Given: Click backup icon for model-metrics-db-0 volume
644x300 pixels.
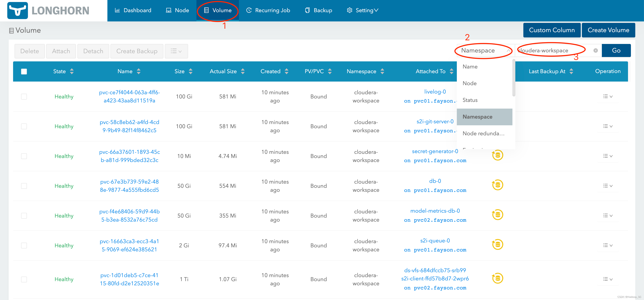Looking at the screenshot, I should tap(498, 215).
